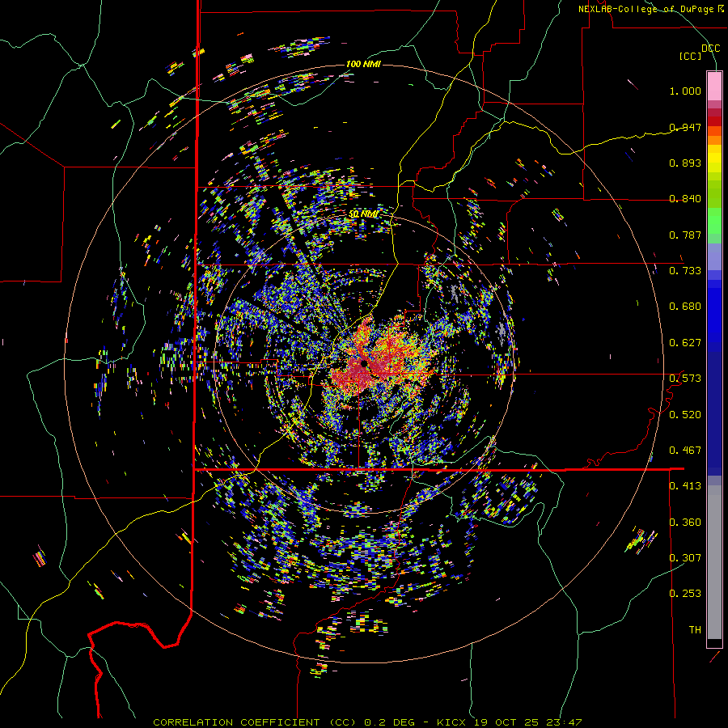Click the 0.520 legend value
This screenshot has height=728, width=728.
[x=685, y=415]
